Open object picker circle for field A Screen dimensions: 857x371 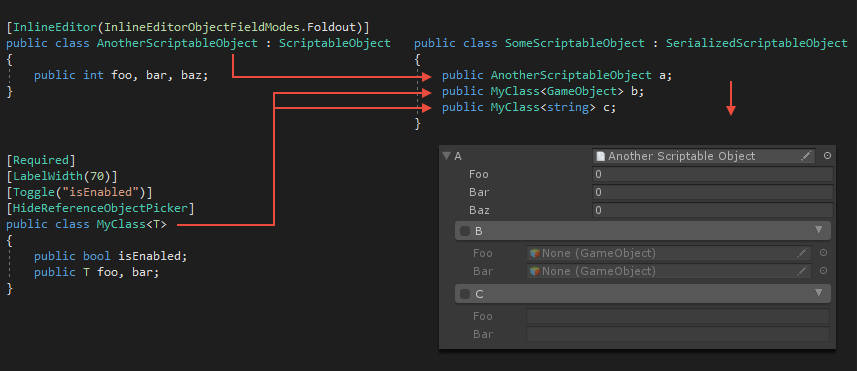[x=827, y=156]
